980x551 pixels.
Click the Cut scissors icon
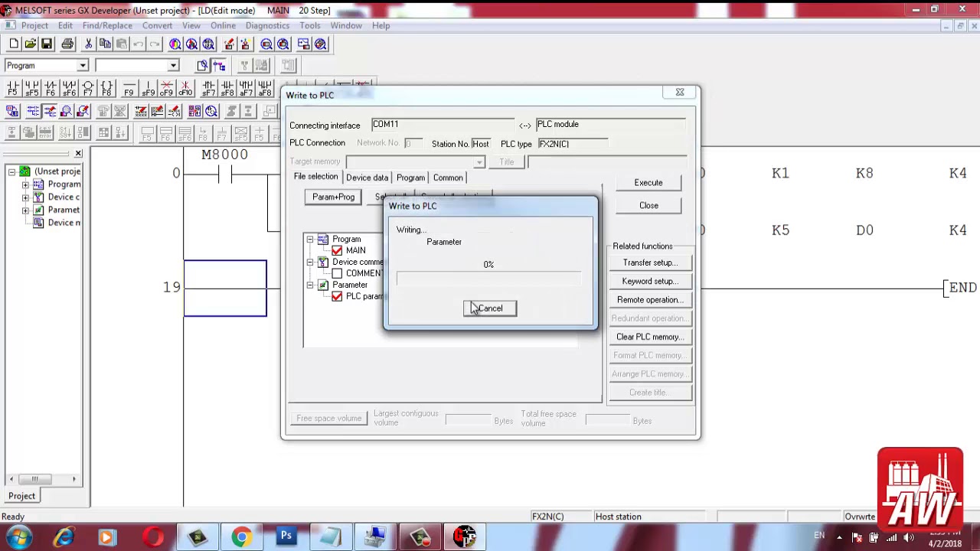pos(88,44)
